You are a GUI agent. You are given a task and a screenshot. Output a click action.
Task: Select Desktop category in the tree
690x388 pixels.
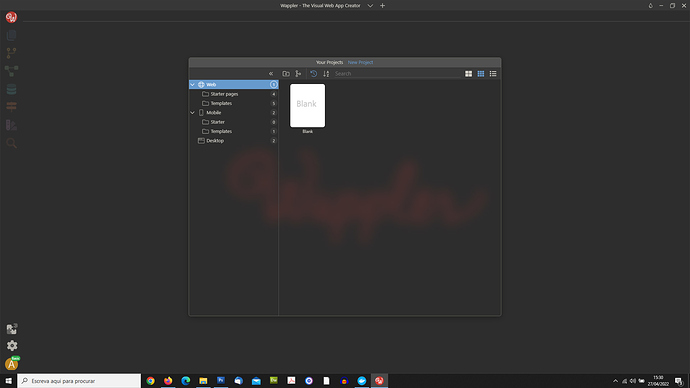point(234,141)
